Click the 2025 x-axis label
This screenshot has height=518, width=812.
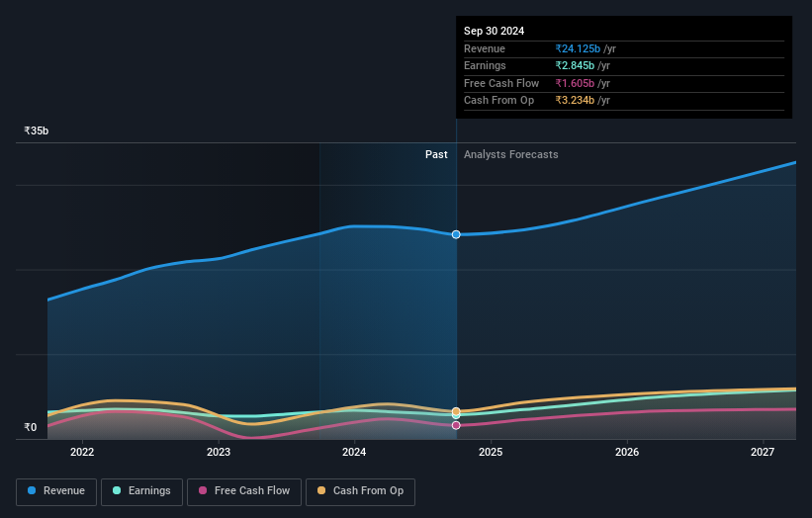tap(491, 453)
